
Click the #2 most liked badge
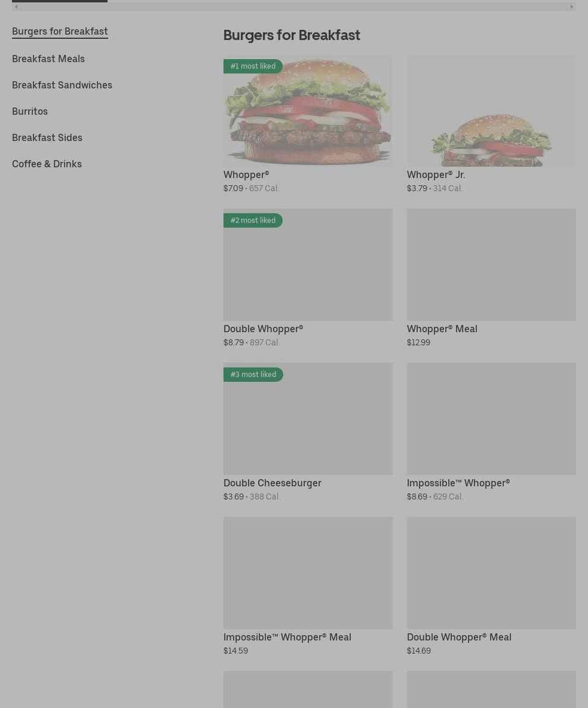pyautogui.click(x=253, y=220)
